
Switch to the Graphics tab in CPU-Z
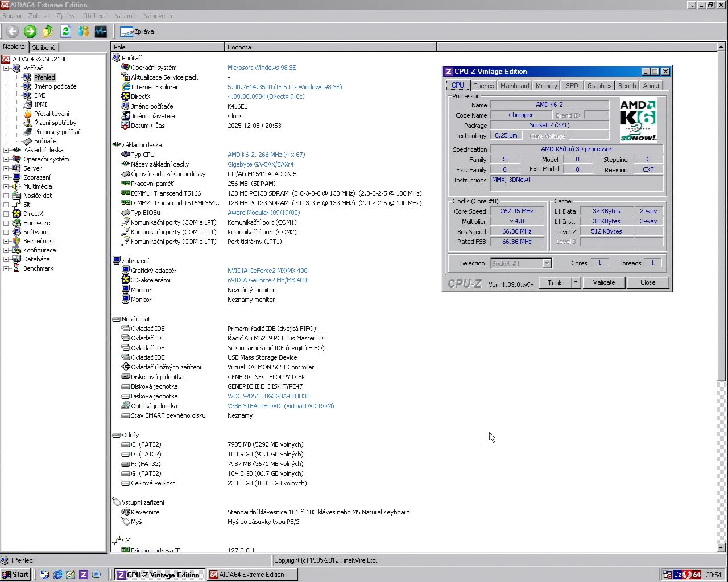click(599, 86)
